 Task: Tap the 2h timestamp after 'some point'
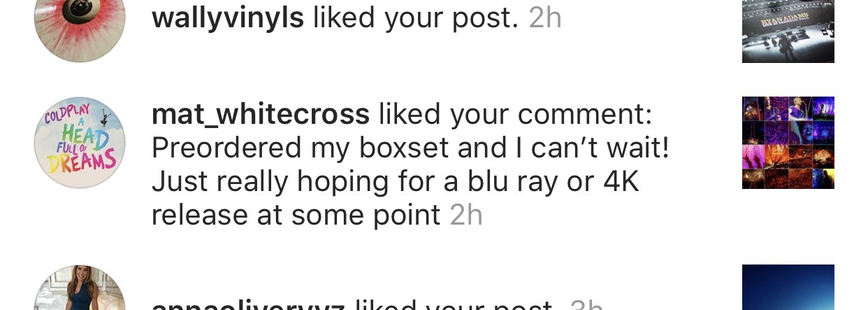(466, 215)
